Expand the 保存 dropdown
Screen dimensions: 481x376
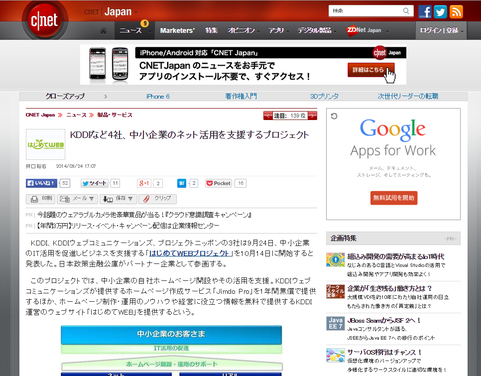(118, 199)
